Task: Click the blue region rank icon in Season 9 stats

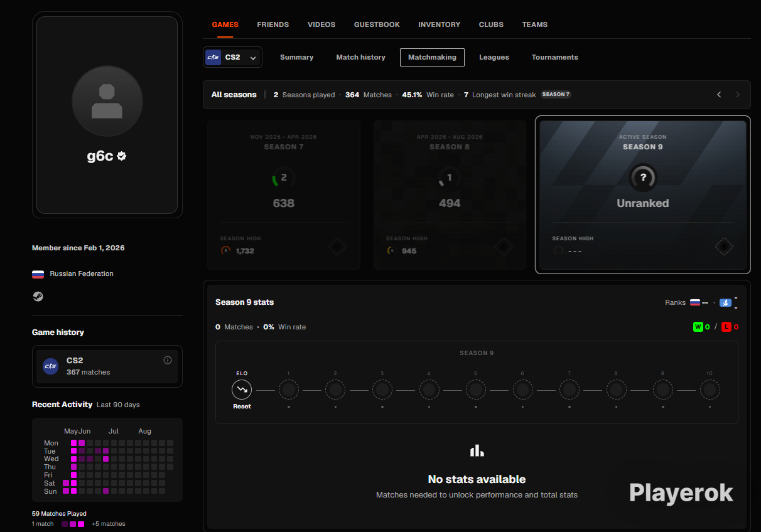Action: point(726,302)
